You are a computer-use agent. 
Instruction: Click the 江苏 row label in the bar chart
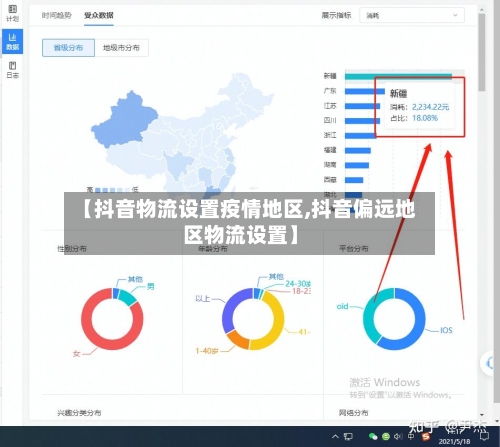[330, 106]
